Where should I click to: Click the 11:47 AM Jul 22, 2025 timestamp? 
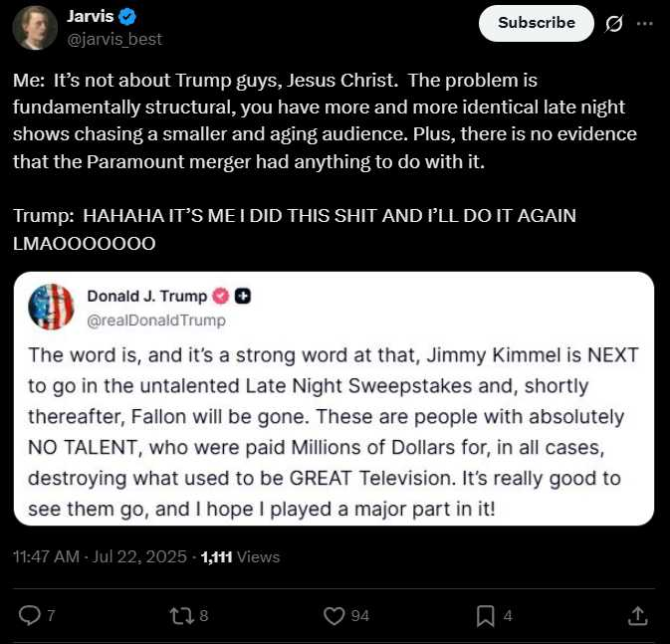[x=100, y=556]
